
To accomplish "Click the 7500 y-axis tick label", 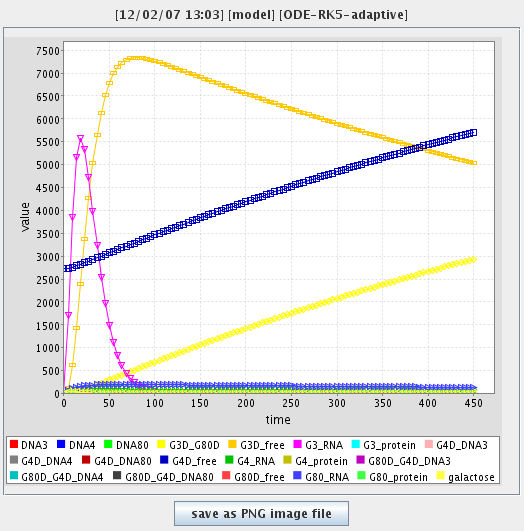I will 48,51.
